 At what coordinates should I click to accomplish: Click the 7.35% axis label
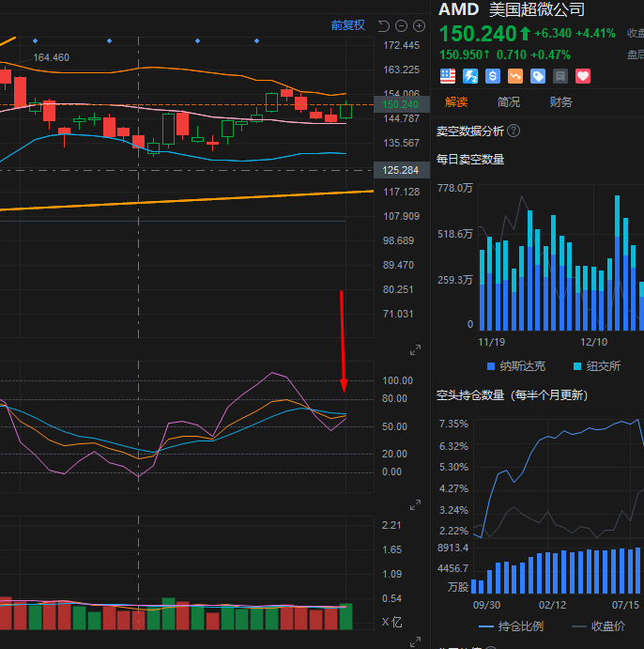coord(453,424)
